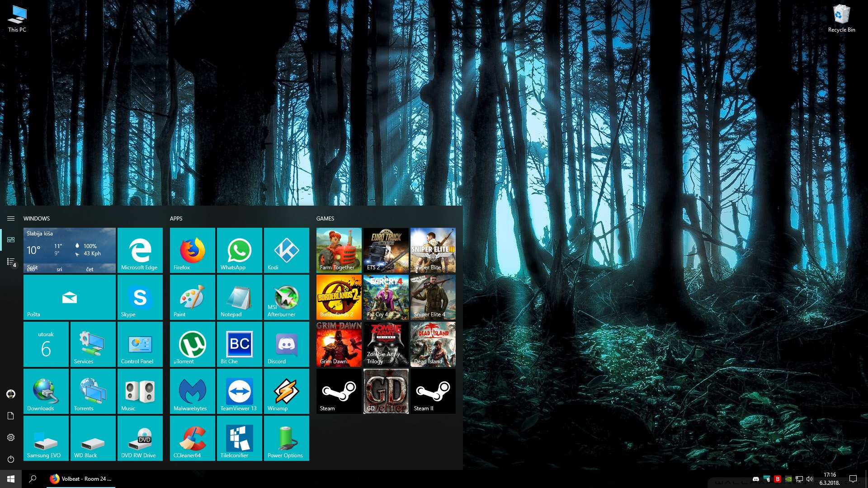The width and height of the screenshot is (868, 488).
Task: Click the Volbeat Firefox taskbar button
Action: coord(81,479)
